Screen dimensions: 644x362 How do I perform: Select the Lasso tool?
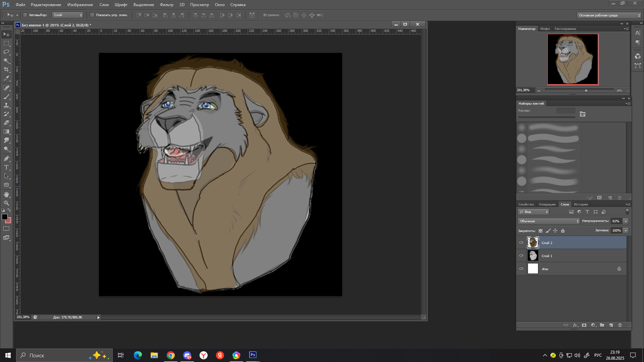click(x=6, y=52)
